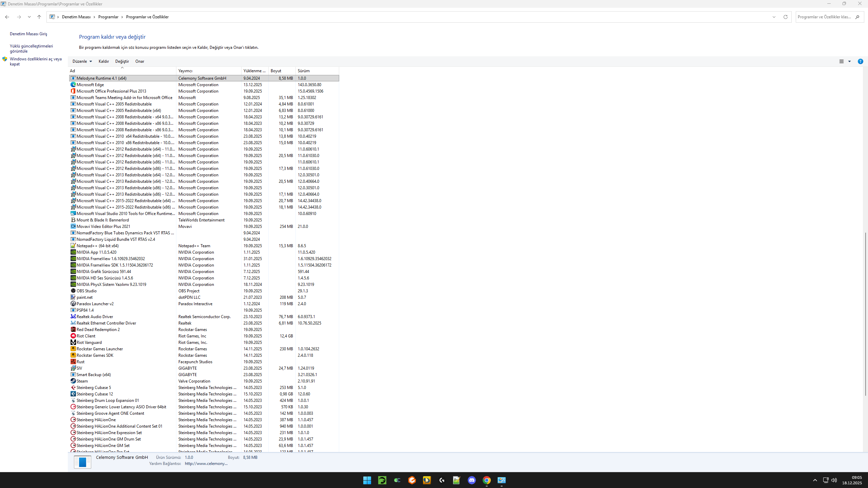Screen dimensions: 868x488
Task: Click the vertical scrollbar thumb of the list
Action: 865,314
